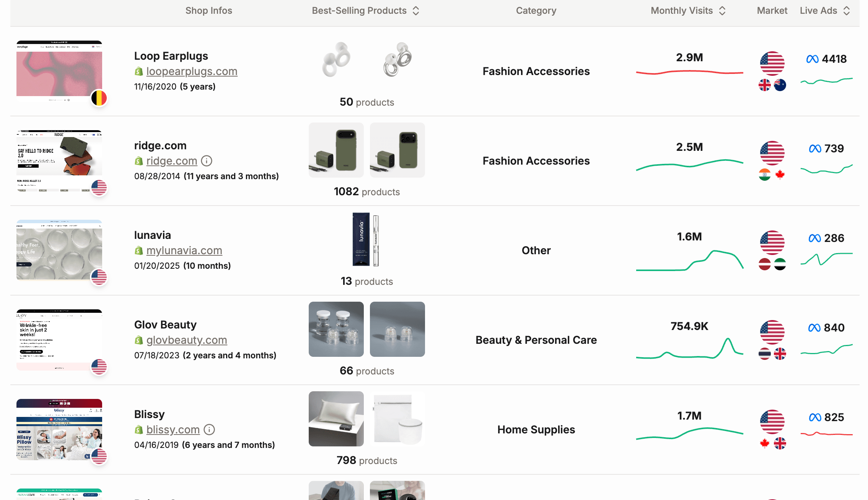Viewport: 868px width, 500px height.
Task: Click the info icon beside ridge.com link
Action: coord(207,161)
